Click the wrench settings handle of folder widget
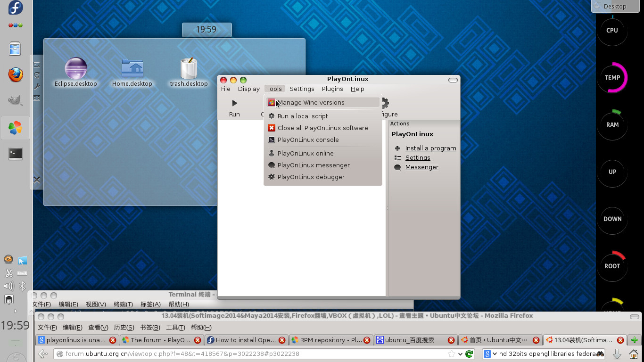Viewport: 644px width, 362px height. tap(37, 87)
